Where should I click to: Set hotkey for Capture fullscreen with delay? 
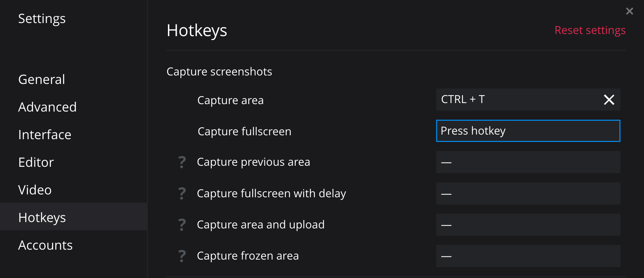(x=528, y=193)
